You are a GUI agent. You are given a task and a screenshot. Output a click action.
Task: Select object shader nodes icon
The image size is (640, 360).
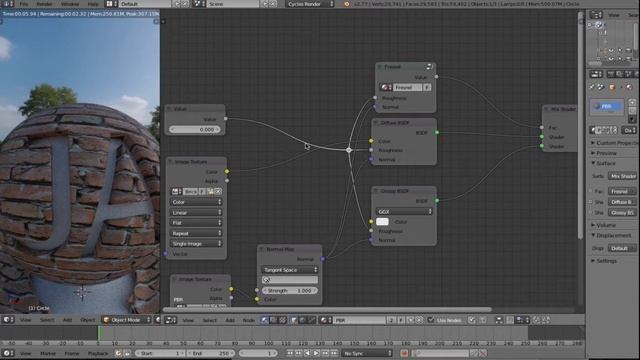294,320
